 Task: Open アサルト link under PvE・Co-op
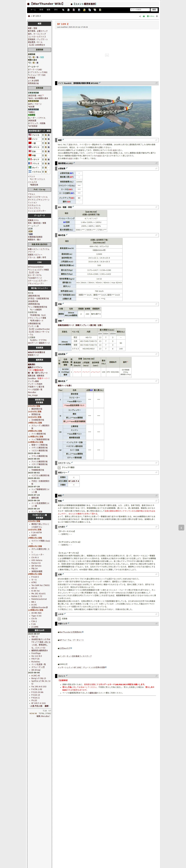coord(31,194)
